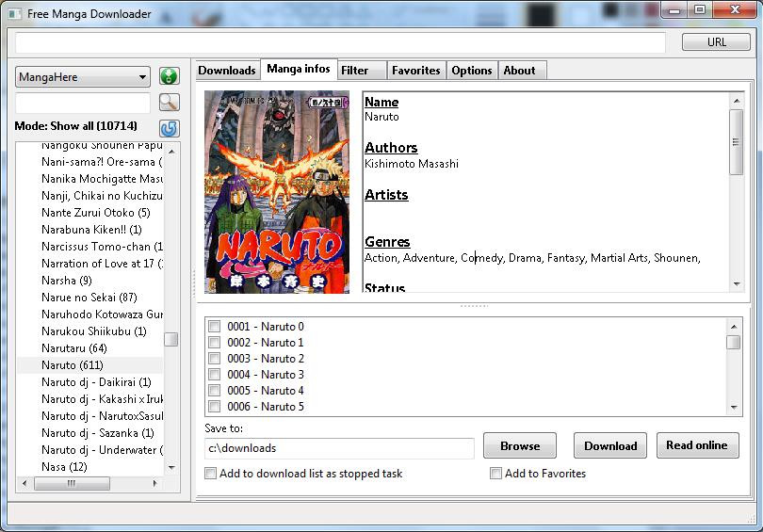
Task: Click the manga search text field
Action: 83,103
